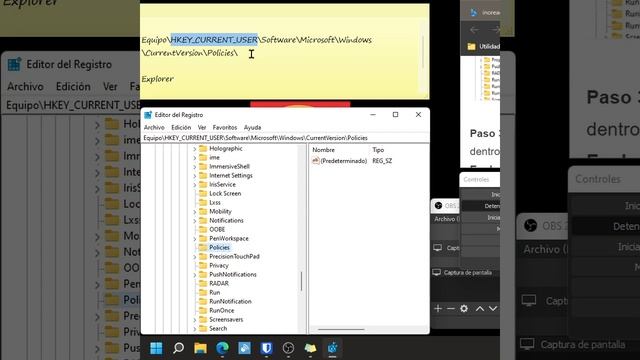Launch Microsoft Edge from the taskbar
The height and width of the screenshot is (360, 640).
(x=222, y=348)
